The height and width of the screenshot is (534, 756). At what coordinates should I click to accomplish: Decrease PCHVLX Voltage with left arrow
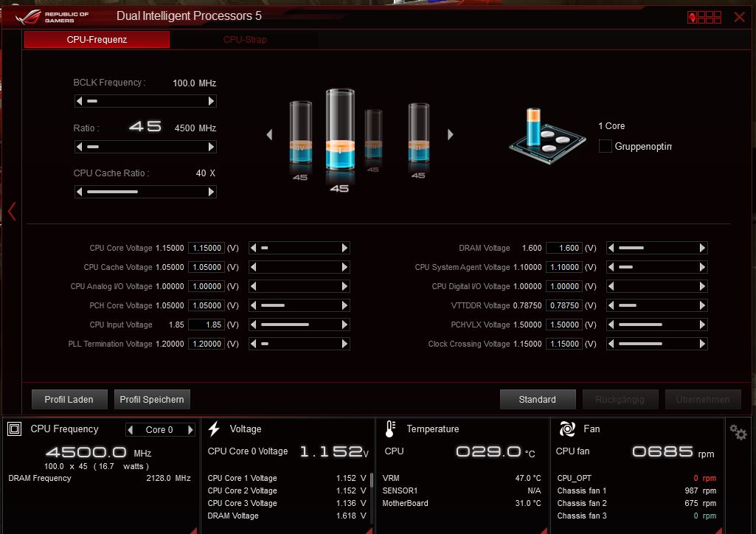click(611, 325)
